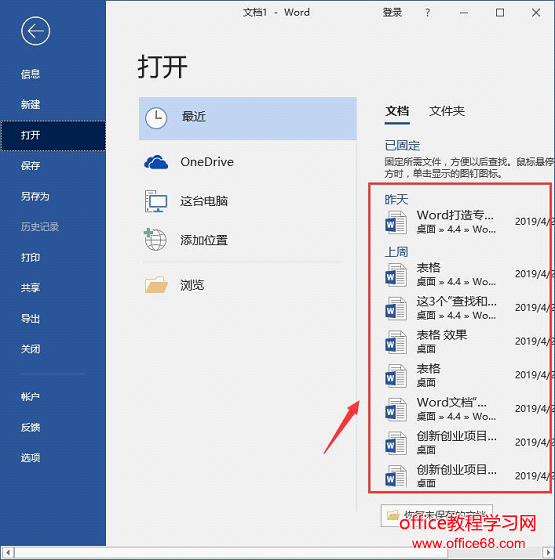Click 添加位置 label
This screenshot has height=560, width=555.
(204, 240)
